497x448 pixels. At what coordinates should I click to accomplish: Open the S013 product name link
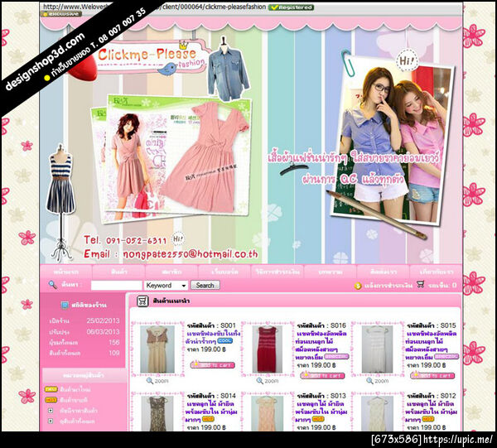coord(321,412)
